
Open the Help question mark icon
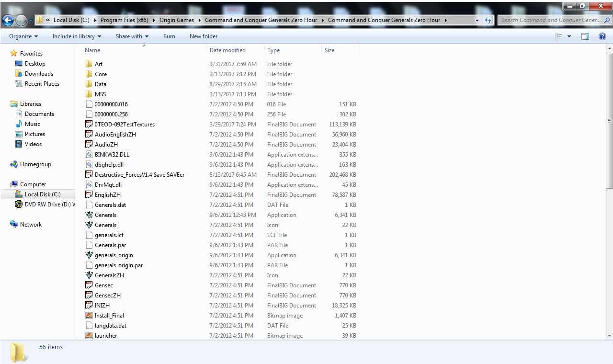point(602,36)
